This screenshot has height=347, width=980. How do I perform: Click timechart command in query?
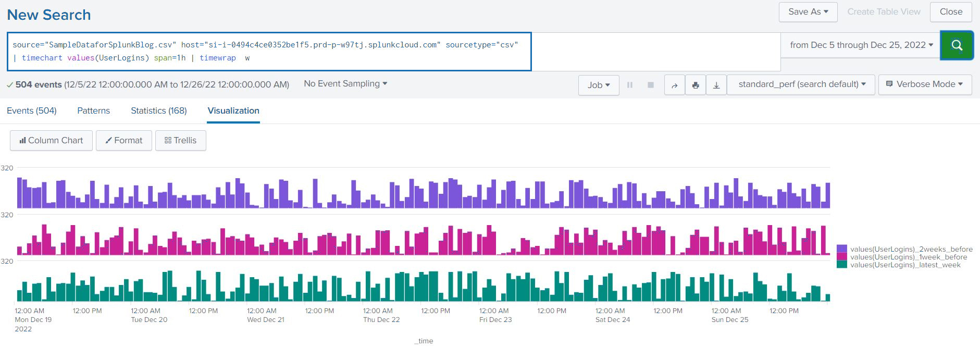click(x=42, y=58)
